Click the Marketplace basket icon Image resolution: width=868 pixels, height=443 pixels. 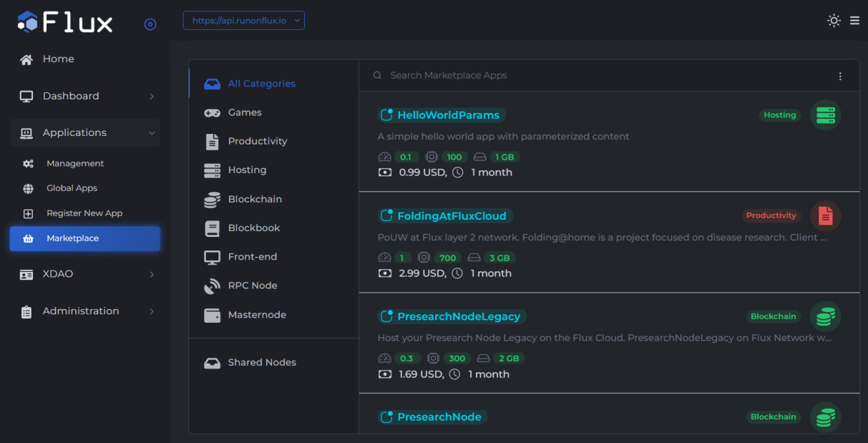28,238
